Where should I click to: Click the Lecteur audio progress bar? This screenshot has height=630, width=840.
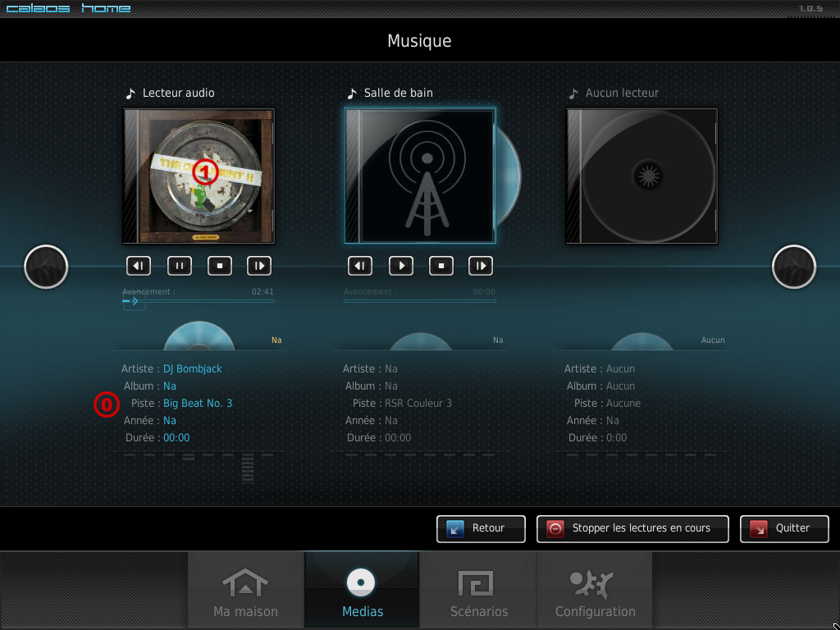click(x=199, y=301)
